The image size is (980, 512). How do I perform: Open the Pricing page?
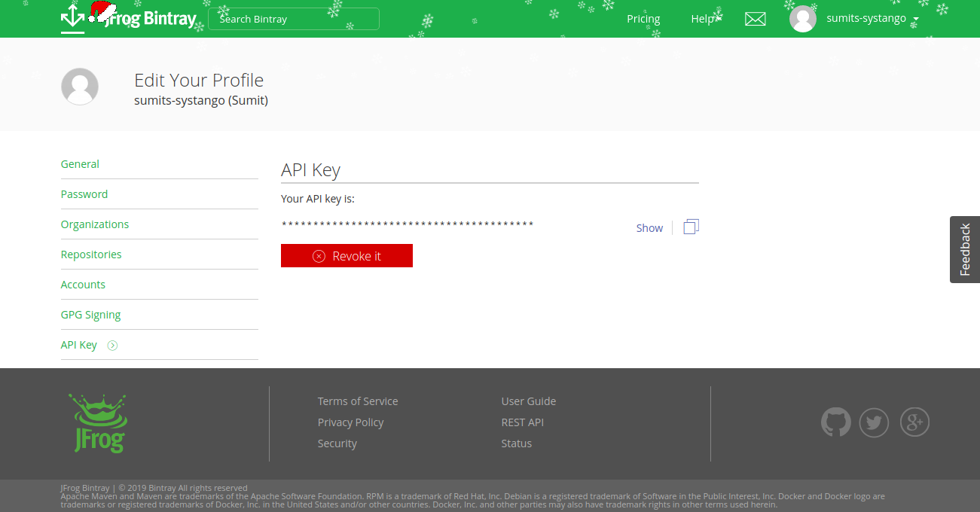pyautogui.click(x=643, y=19)
